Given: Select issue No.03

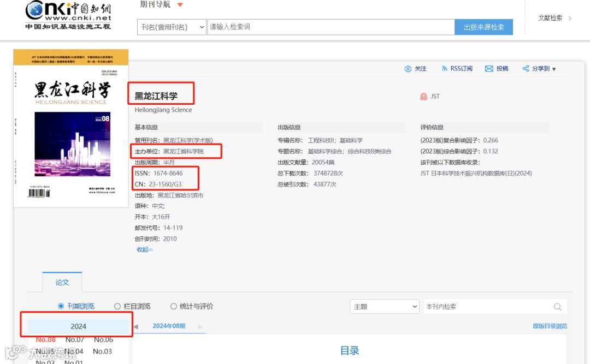Looking at the screenshot, I should (x=102, y=351).
